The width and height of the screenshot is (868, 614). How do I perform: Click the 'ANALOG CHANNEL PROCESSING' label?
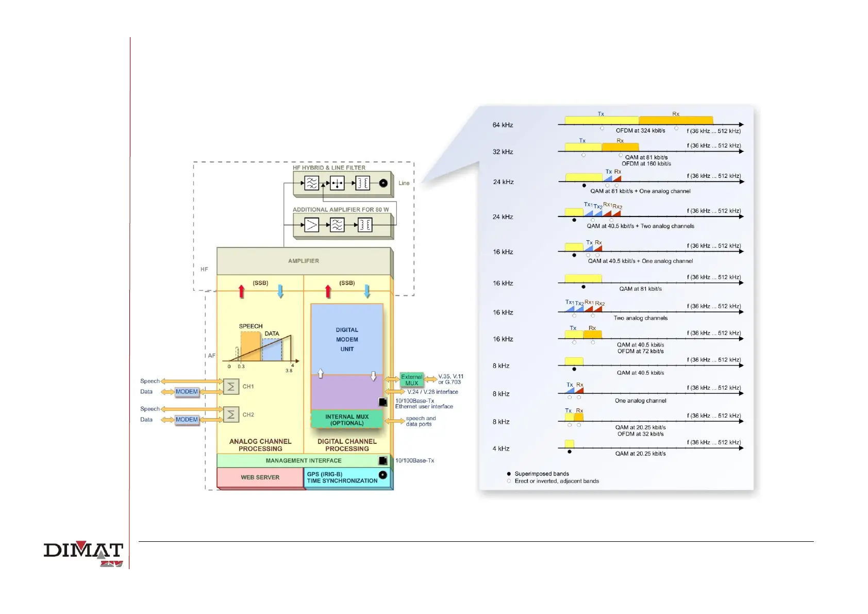260,445
